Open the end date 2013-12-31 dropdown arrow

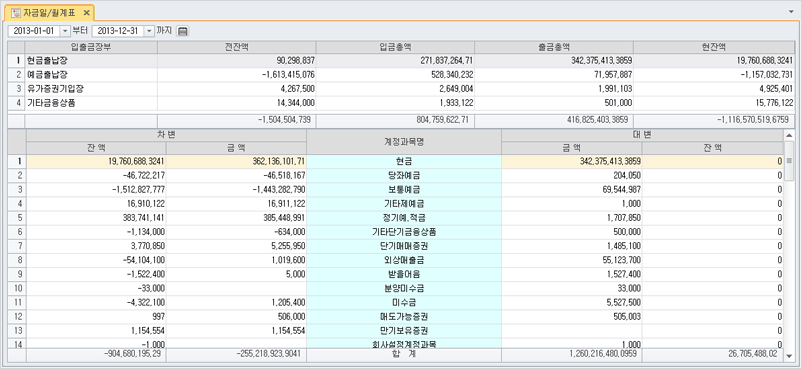149,31
